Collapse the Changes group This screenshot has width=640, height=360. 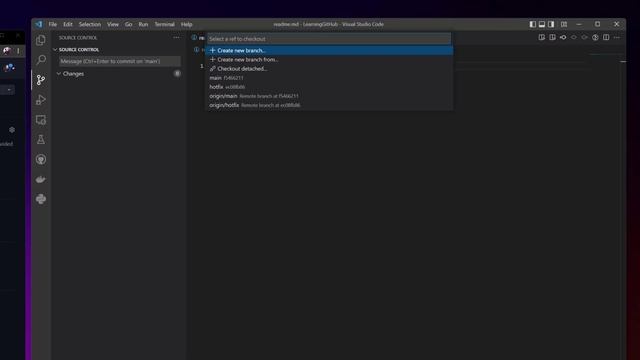pyautogui.click(x=59, y=73)
